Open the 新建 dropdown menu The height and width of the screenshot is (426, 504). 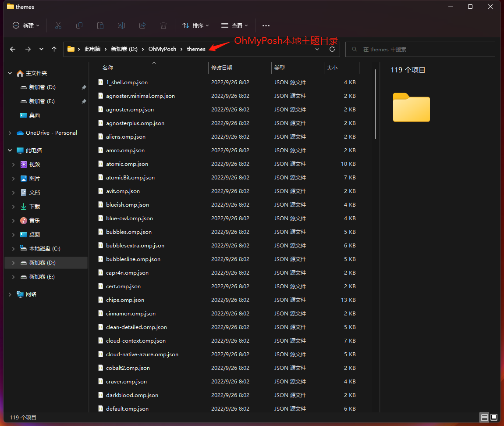point(26,25)
